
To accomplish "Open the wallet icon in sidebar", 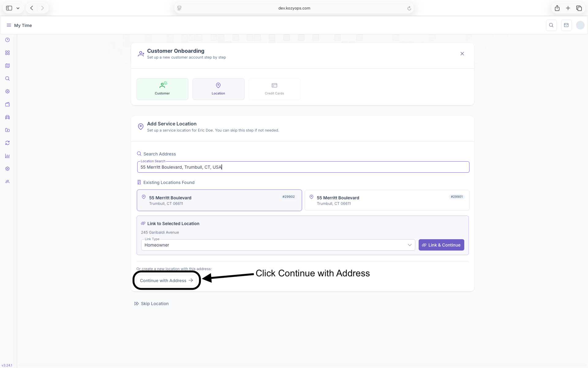I will pyautogui.click(x=7, y=104).
